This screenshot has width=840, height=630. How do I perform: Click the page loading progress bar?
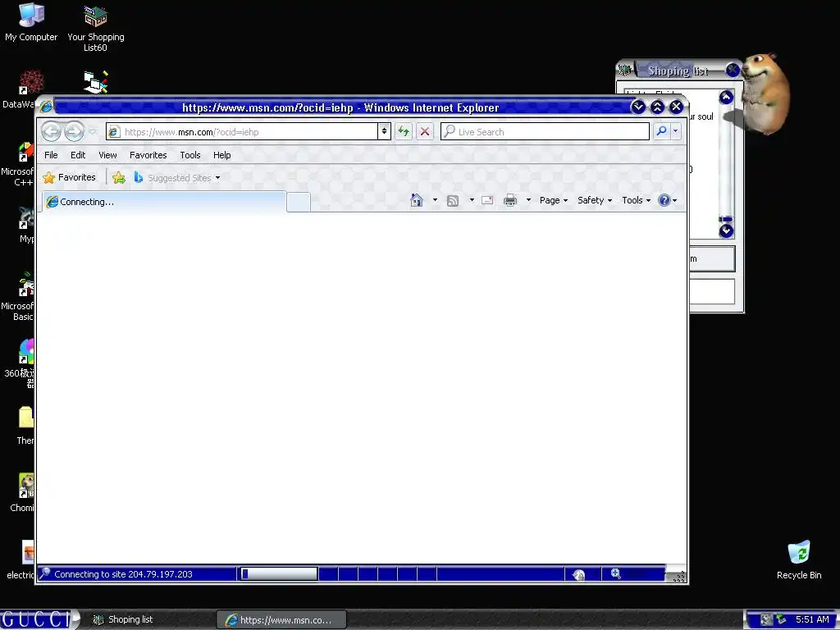point(279,574)
